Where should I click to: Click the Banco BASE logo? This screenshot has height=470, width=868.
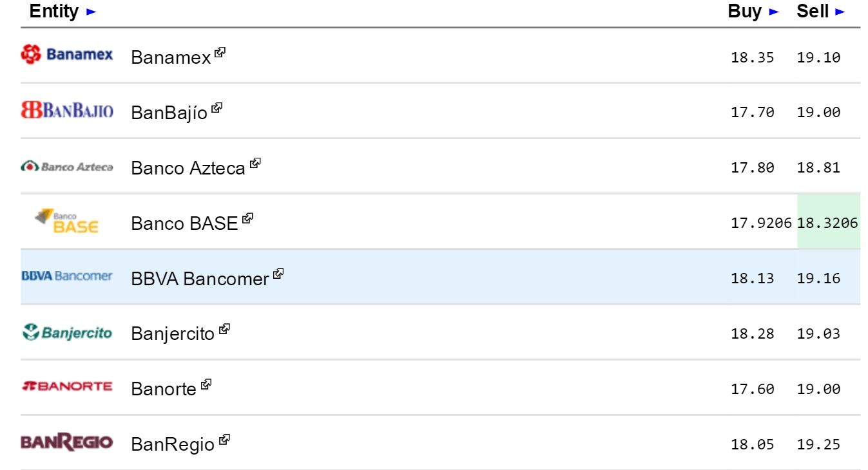(x=67, y=221)
